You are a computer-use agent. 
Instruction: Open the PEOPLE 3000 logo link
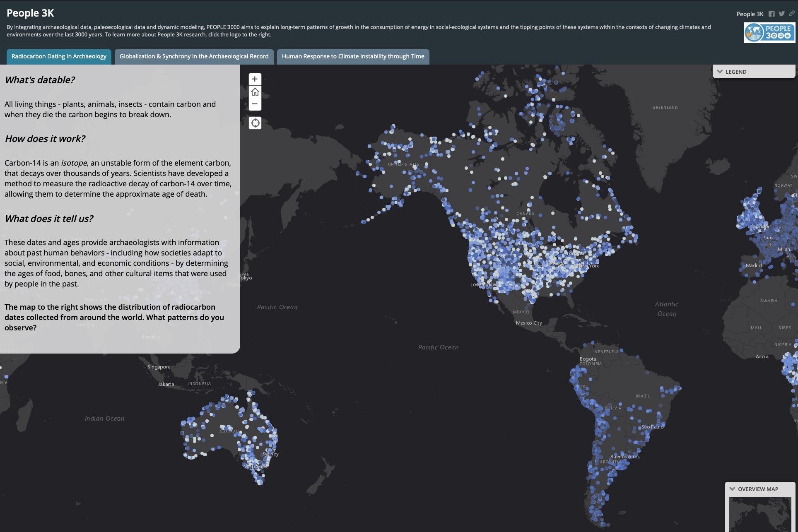pyautogui.click(x=769, y=32)
